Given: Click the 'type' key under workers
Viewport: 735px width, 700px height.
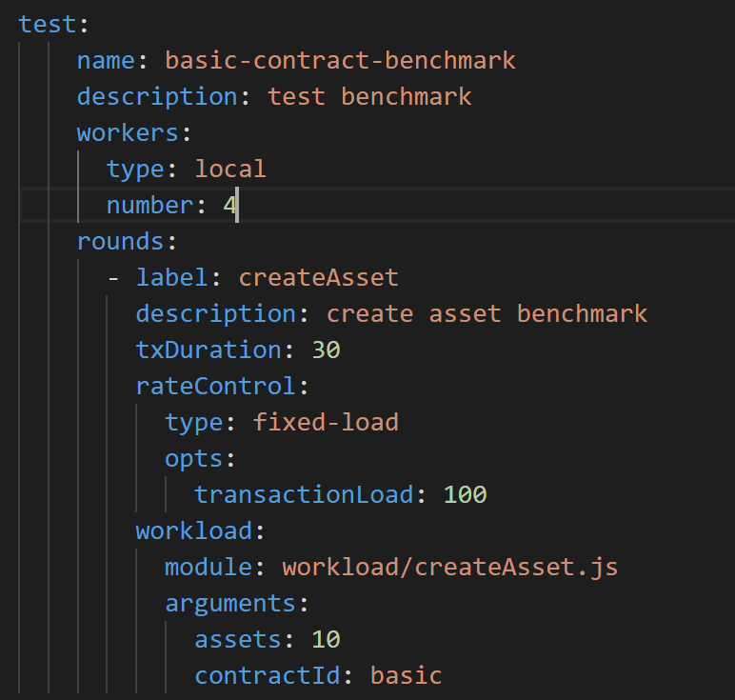Looking at the screenshot, I should pos(135,170).
